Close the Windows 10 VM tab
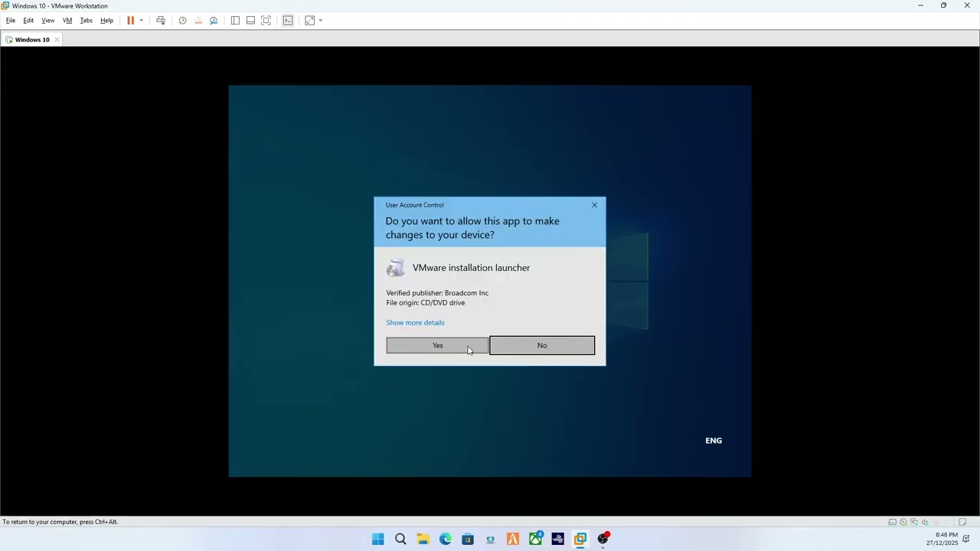Viewport: 980px width, 551px height. click(57, 40)
